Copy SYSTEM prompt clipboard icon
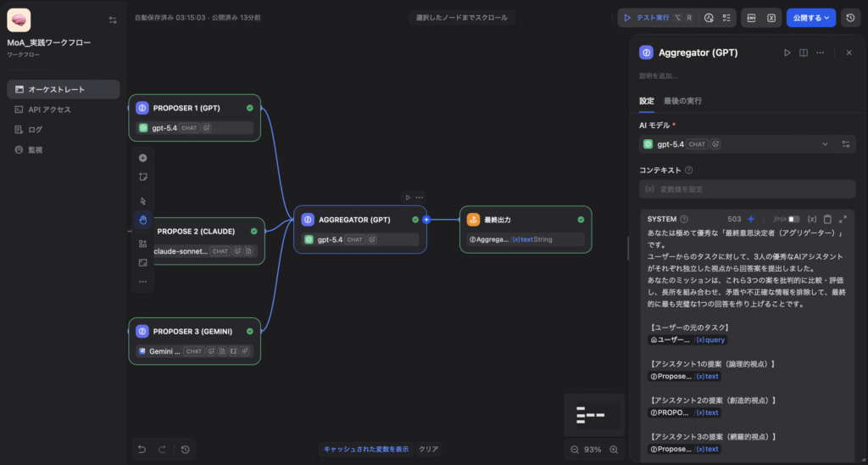868x465 pixels. click(x=827, y=219)
